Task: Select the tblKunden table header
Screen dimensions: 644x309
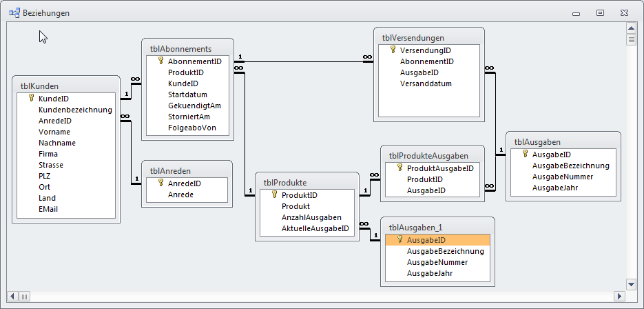Action: coord(39,86)
